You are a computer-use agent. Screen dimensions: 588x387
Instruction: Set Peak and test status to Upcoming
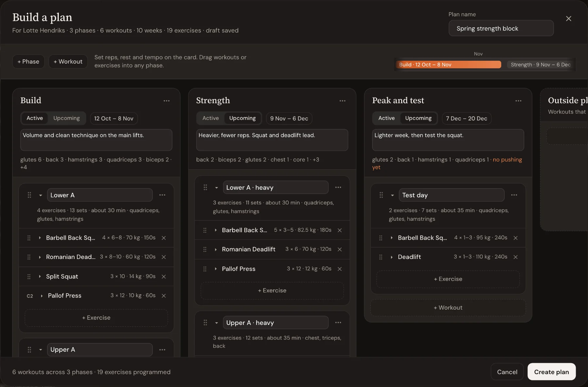click(x=418, y=118)
